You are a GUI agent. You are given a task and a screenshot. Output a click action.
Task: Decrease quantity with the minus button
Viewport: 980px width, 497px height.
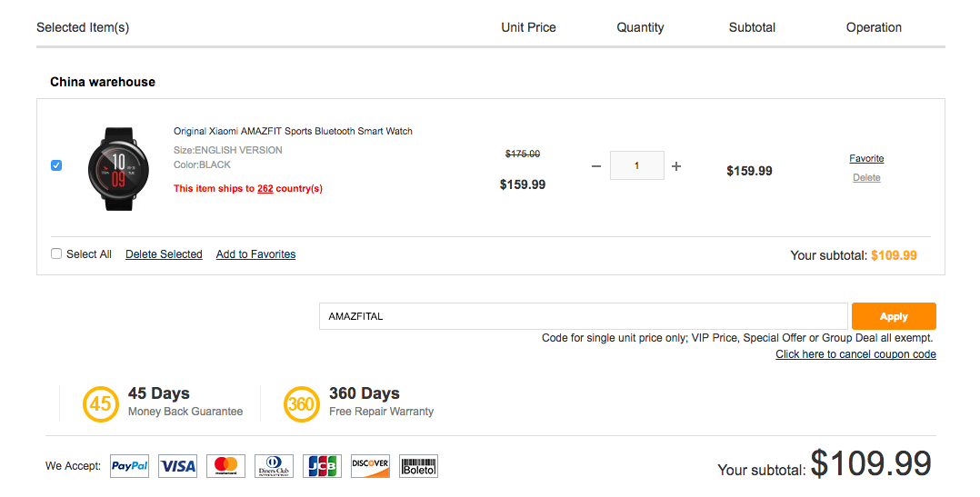point(596,166)
